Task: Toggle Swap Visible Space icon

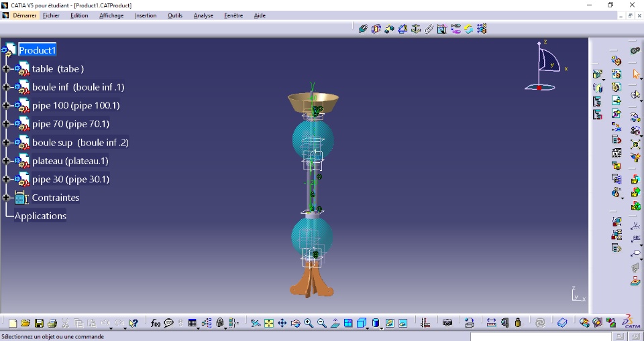Action: click(x=402, y=324)
